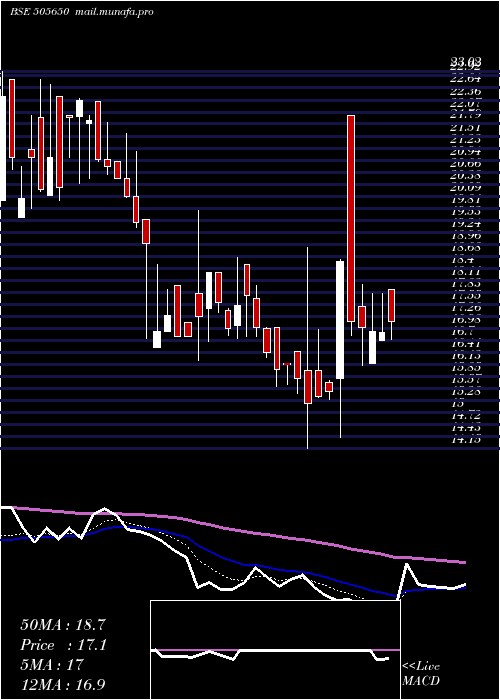Image resolution: width=500 pixels, height=700 pixels.
Task: Click the '5MA : 17' reading
Action: click(x=52, y=665)
